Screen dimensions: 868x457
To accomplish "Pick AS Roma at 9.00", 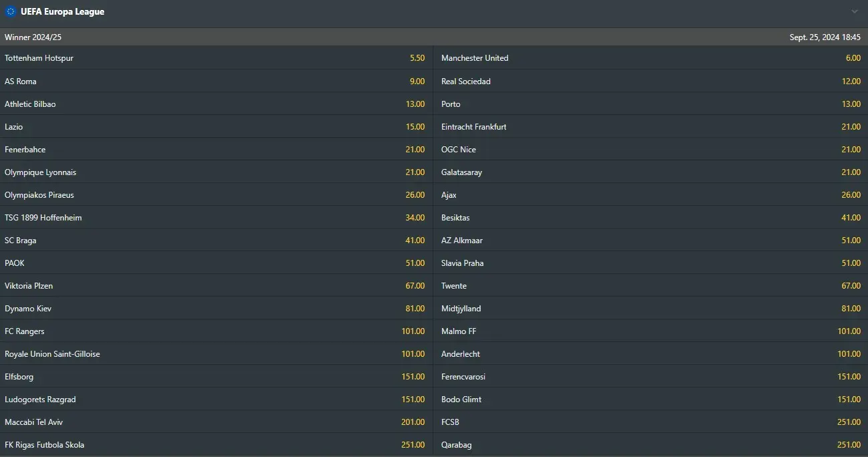I will tap(417, 82).
